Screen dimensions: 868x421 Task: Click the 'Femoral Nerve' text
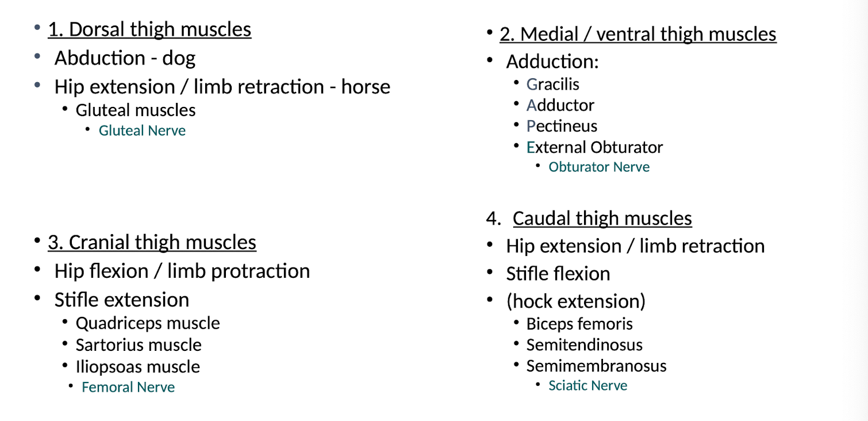tap(128, 387)
